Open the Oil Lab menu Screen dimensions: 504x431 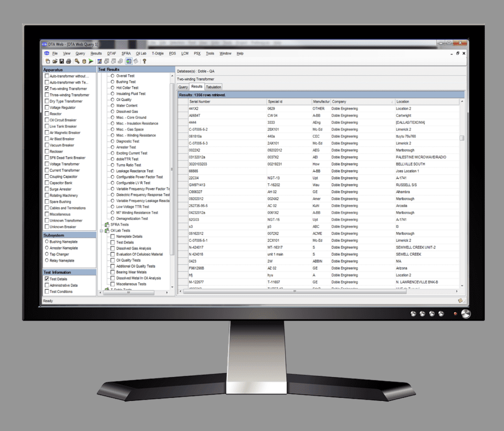(x=141, y=53)
